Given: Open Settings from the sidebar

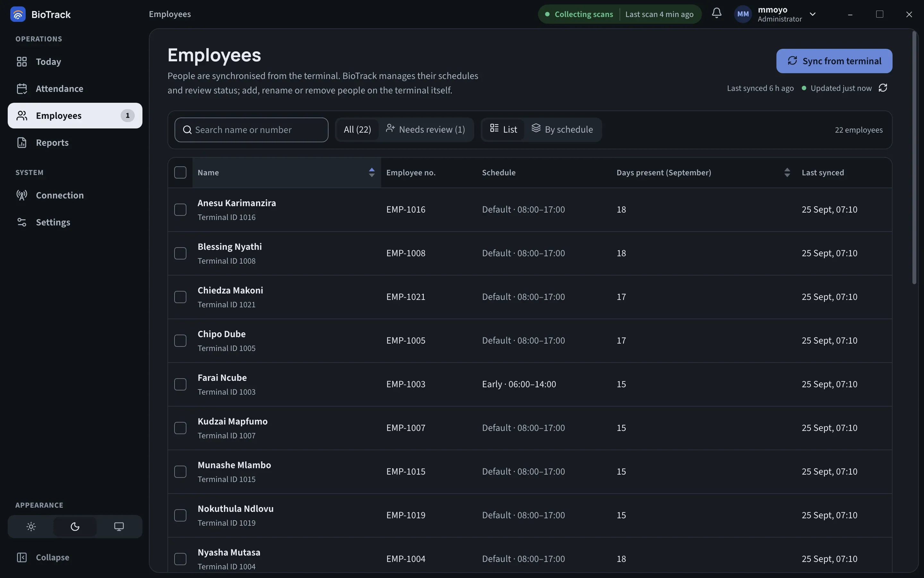Looking at the screenshot, I should [75, 222].
